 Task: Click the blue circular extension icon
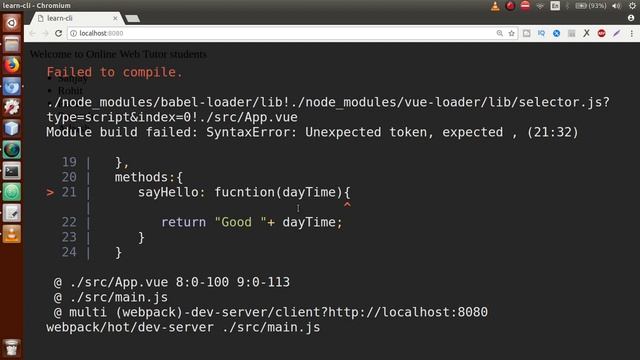556,33
